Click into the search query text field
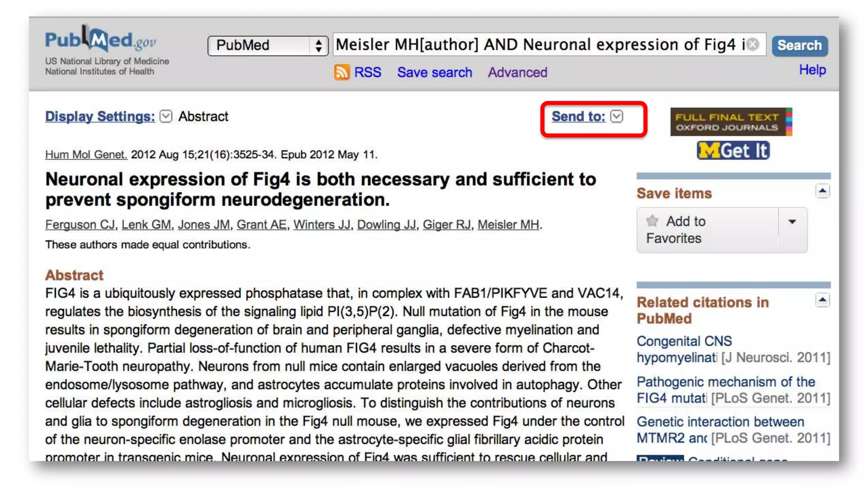The height and width of the screenshot is (488, 868). (x=538, y=45)
